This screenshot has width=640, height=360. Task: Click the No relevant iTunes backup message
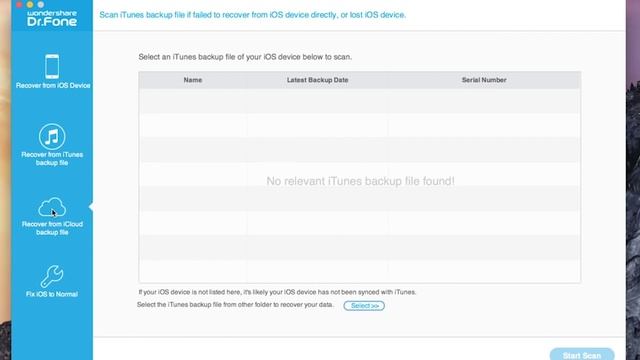[360, 181]
